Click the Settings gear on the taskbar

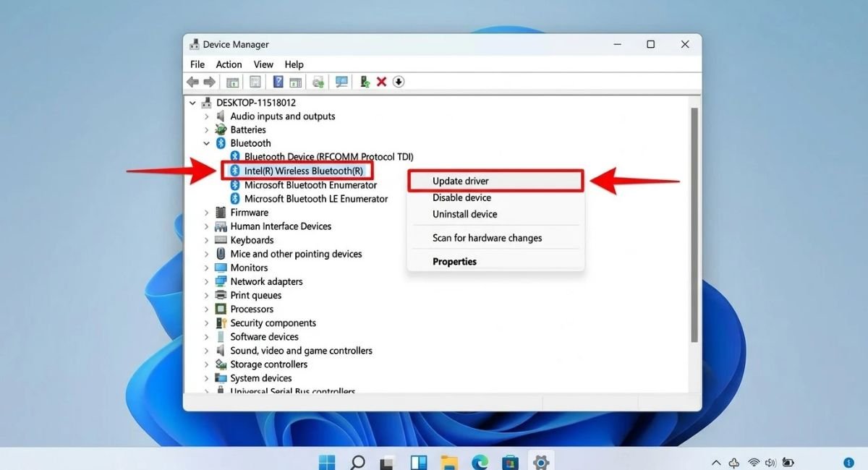coord(540,461)
